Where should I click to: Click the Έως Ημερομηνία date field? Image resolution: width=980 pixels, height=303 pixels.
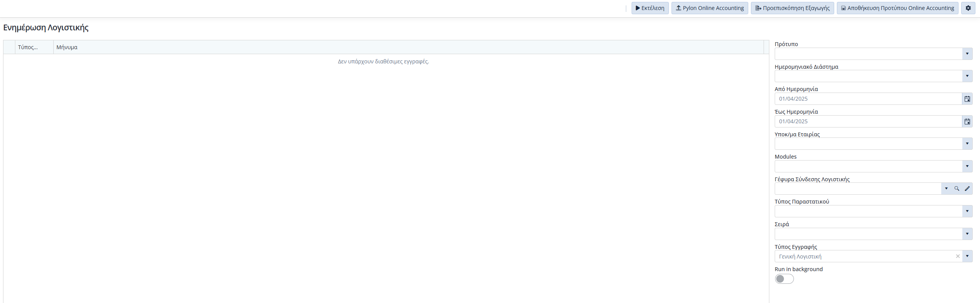pos(868,121)
